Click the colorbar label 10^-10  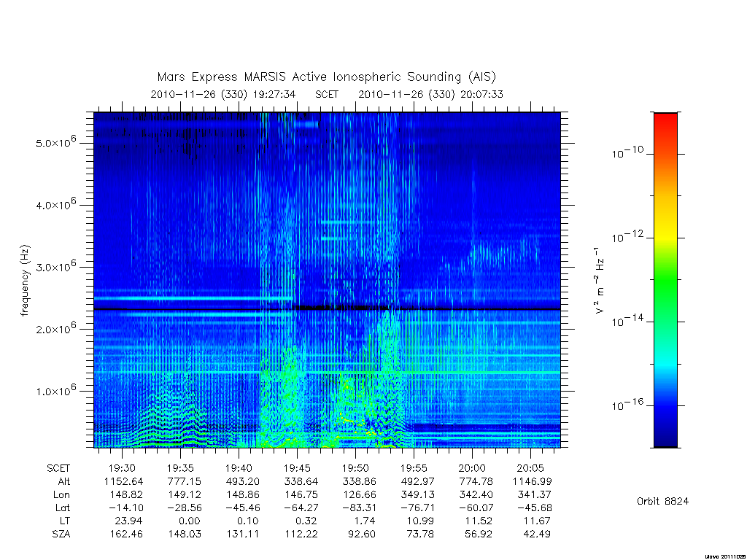[627, 152]
